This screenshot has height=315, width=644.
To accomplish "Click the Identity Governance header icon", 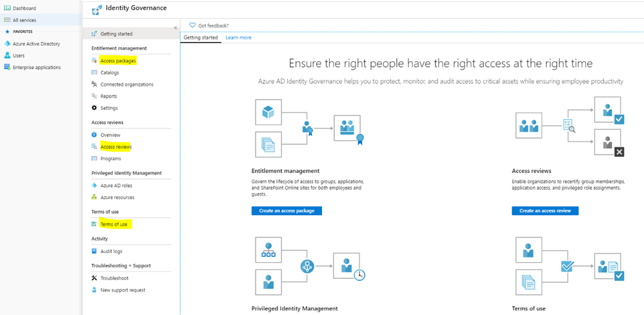I will pyautogui.click(x=97, y=10).
